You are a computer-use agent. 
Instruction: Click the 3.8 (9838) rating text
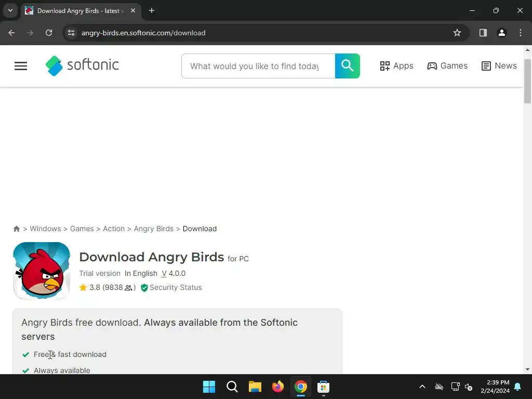(112, 287)
